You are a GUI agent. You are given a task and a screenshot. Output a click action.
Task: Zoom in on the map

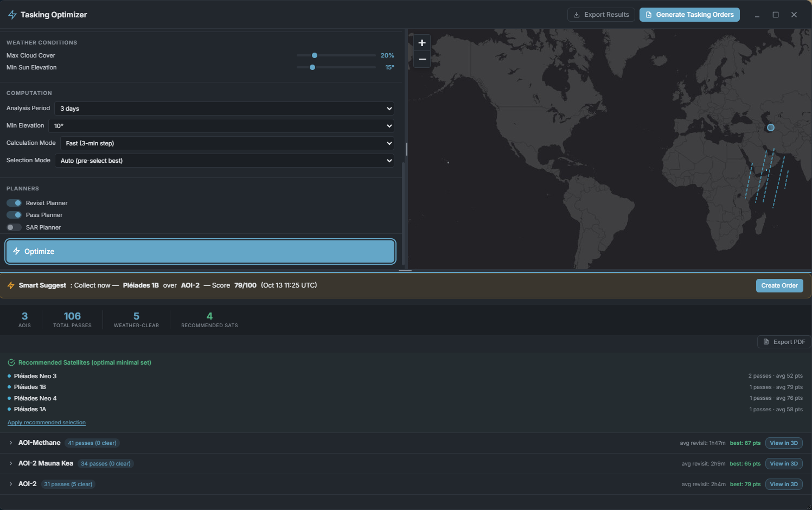click(x=422, y=43)
